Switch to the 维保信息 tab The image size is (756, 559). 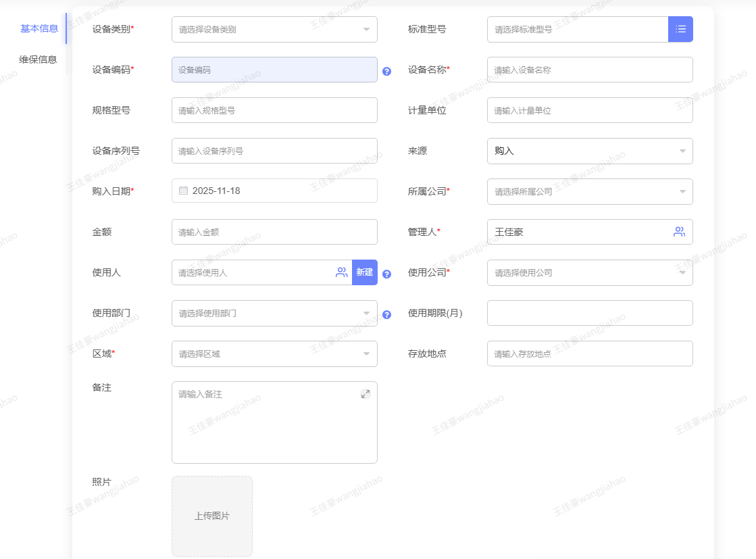pos(38,59)
